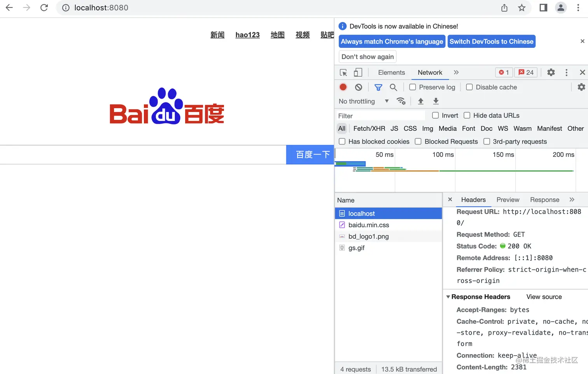Screen dimensions: 588x374
Task: Click the issues badge showing 24
Action: click(526, 72)
